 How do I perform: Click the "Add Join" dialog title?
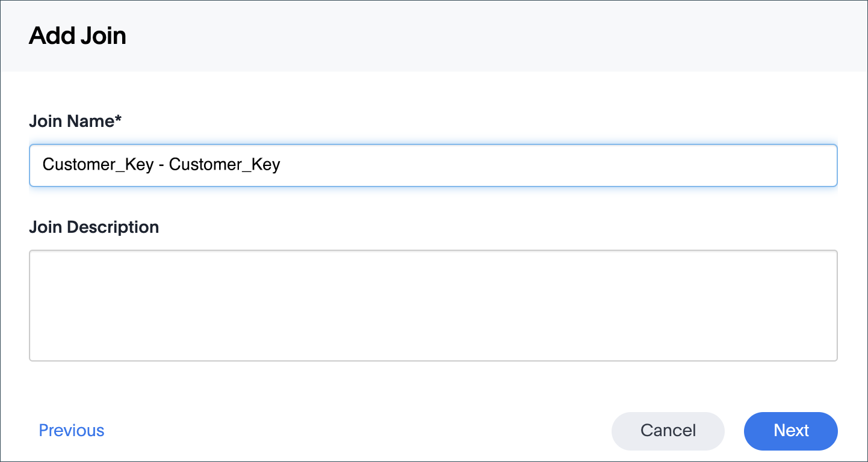[x=78, y=36]
